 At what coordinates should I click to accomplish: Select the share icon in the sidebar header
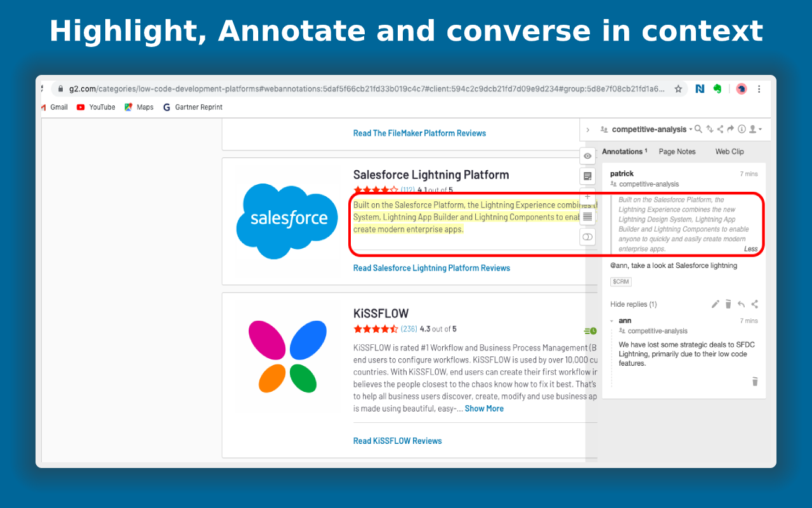pyautogui.click(x=721, y=129)
